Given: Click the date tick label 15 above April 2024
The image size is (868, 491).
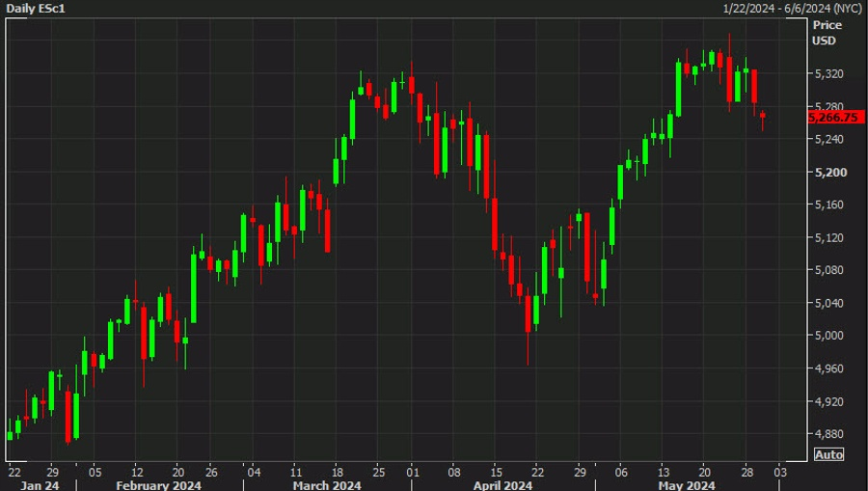Looking at the screenshot, I should [x=496, y=472].
